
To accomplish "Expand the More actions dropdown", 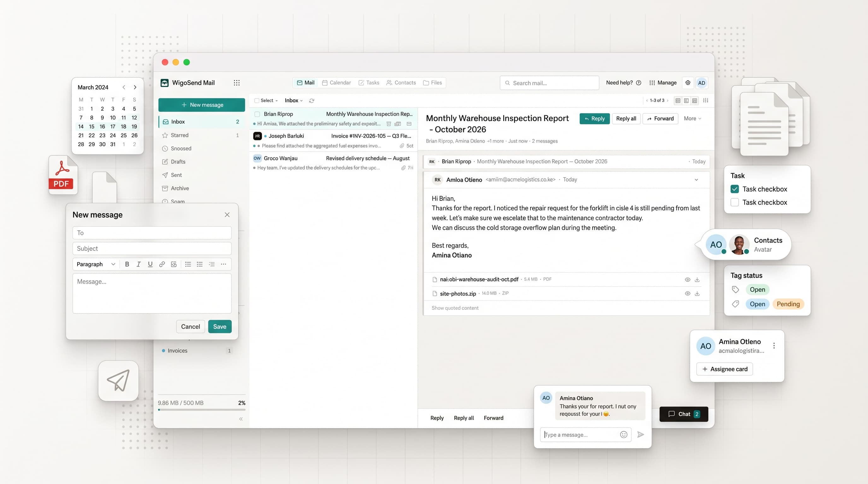I will [x=692, y=118].
